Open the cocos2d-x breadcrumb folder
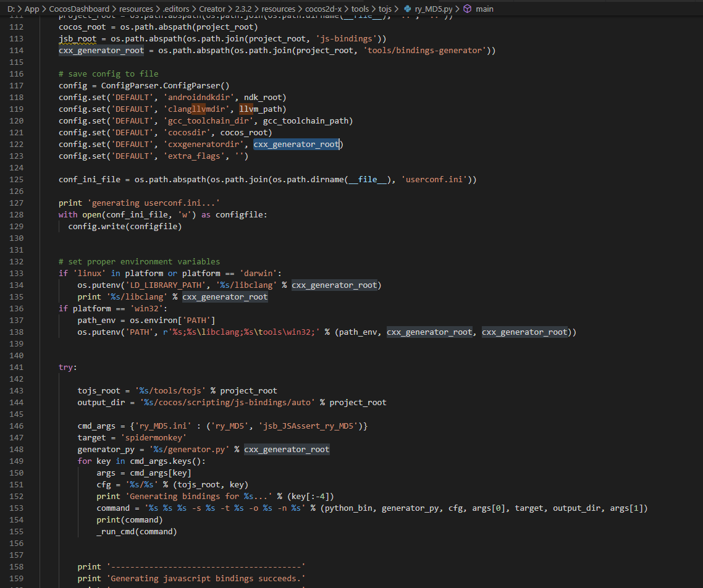Viewport: 703px width, 588px height. (x=323, y=9)
